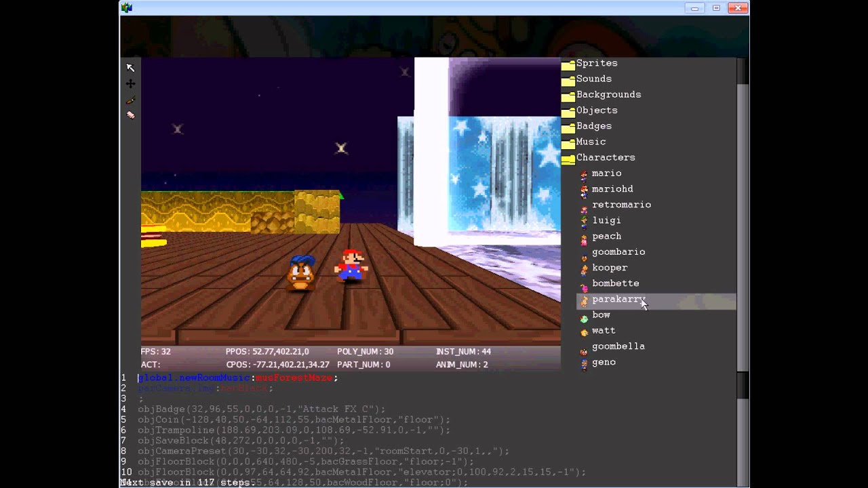The width and height of the screenshot is (868, 488).
Task: Expand the Music resource folder
Action: (x=591, y=141)
